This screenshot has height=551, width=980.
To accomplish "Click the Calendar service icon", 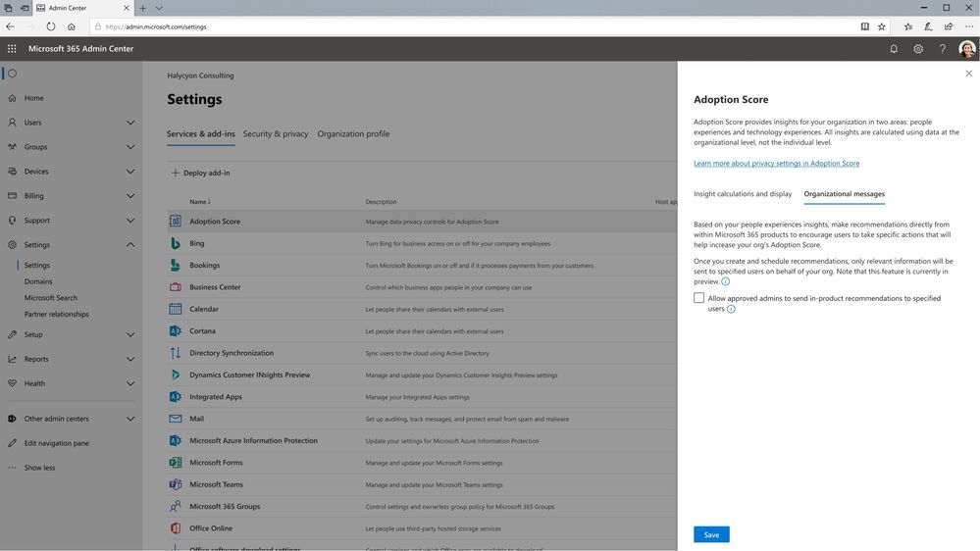I will tap(176, 309).
